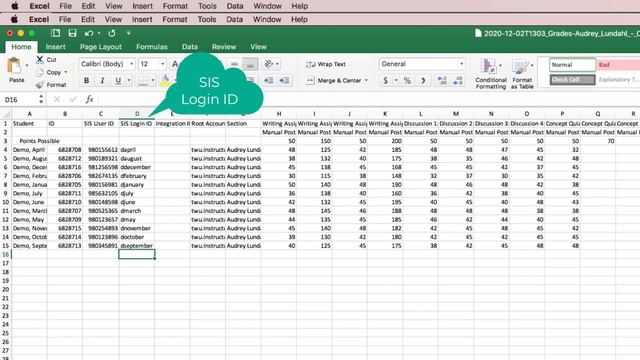Apply the Bad cell style
The image size is (640, 360).
click(618, 64)
